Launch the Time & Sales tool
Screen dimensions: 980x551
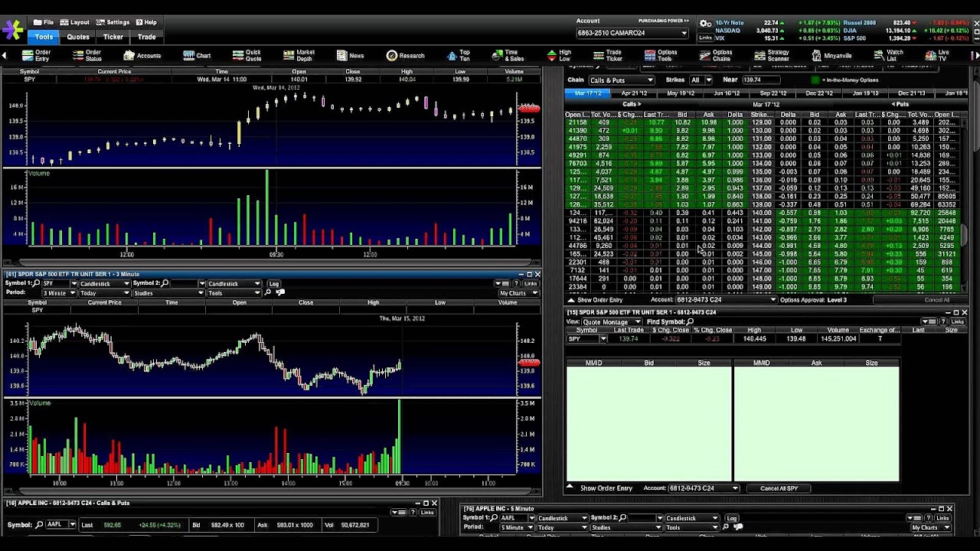[510, 55]
